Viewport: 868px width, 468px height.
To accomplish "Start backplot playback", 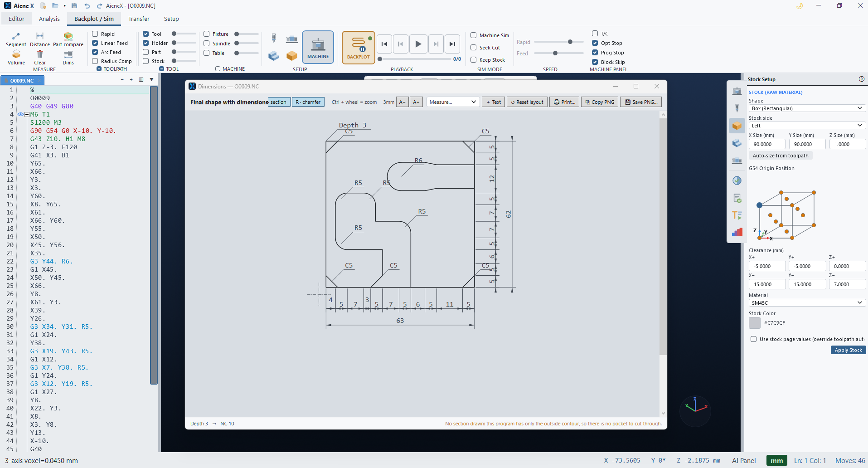I will click(418, 44).
